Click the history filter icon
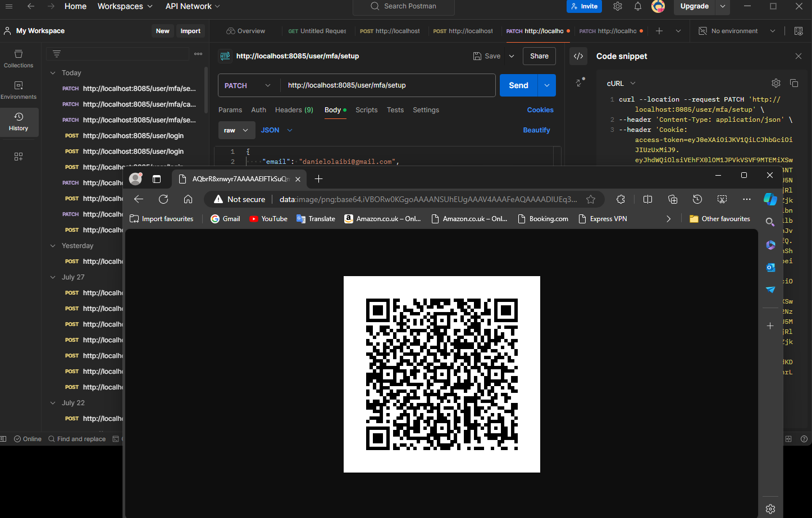This screenshot has width=812, height=518. point(57,54)
